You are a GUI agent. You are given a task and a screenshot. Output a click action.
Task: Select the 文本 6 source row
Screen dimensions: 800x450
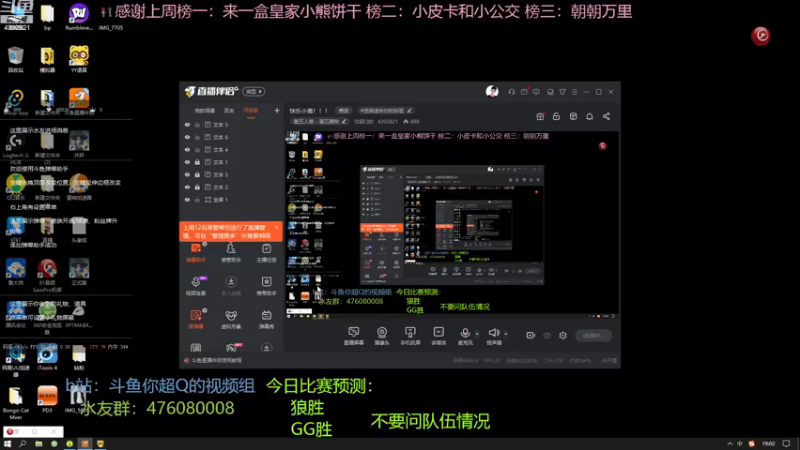tap(232, 137)
